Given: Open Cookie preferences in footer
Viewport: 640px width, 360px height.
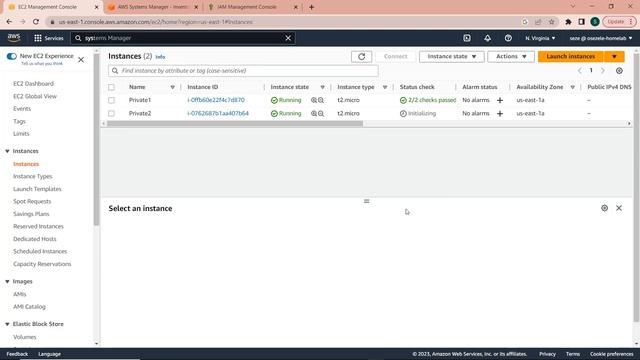Looking at the screenshot, I should click(611, 354).
